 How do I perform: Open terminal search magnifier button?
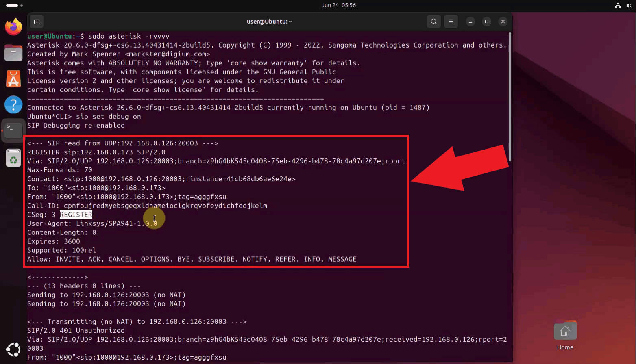434,22
